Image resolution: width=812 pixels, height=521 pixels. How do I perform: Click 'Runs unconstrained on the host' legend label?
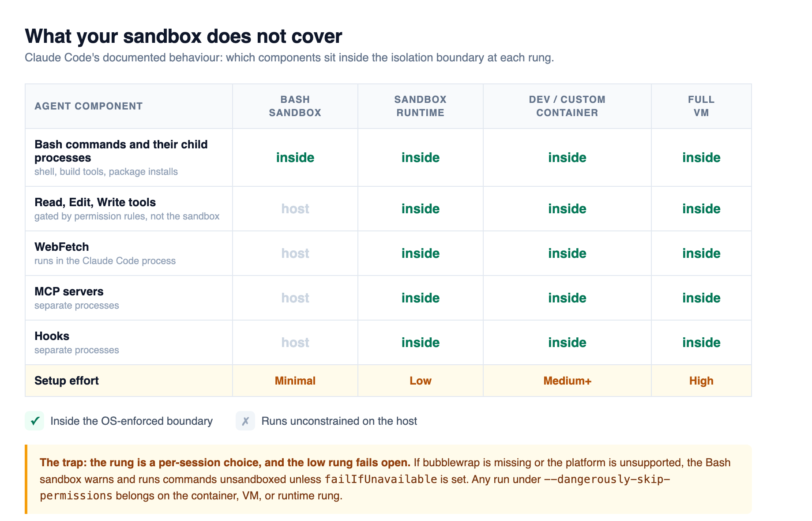[x=339, y=421]
